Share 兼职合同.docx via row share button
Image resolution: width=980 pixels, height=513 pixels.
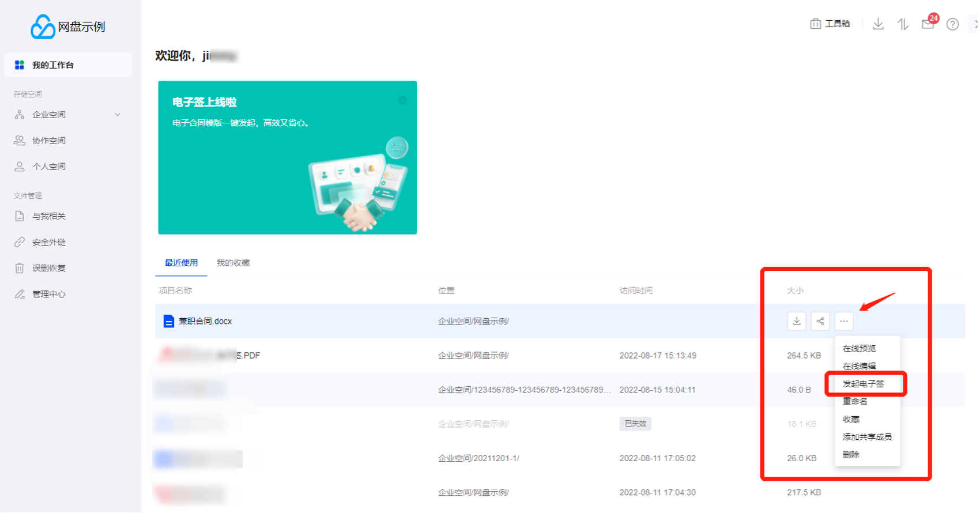820,321
